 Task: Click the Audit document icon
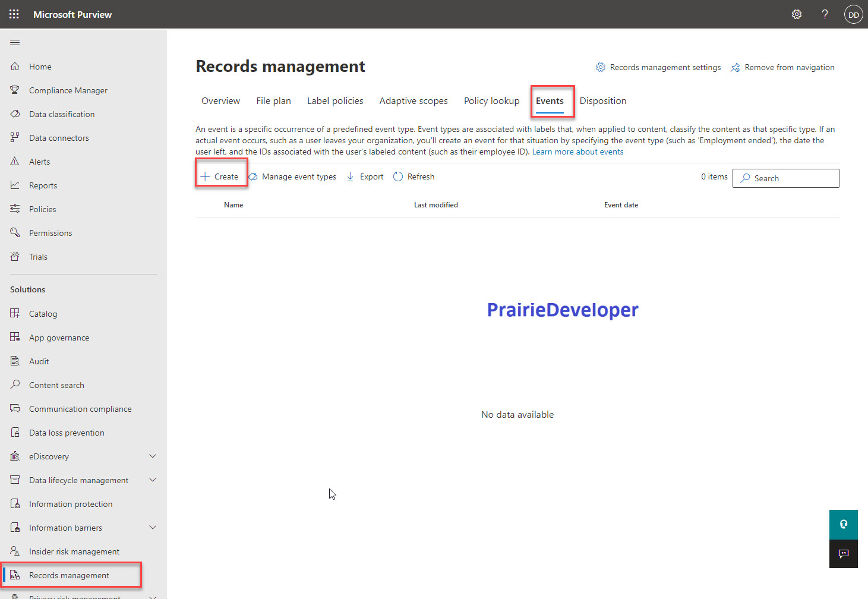point(15,361)
